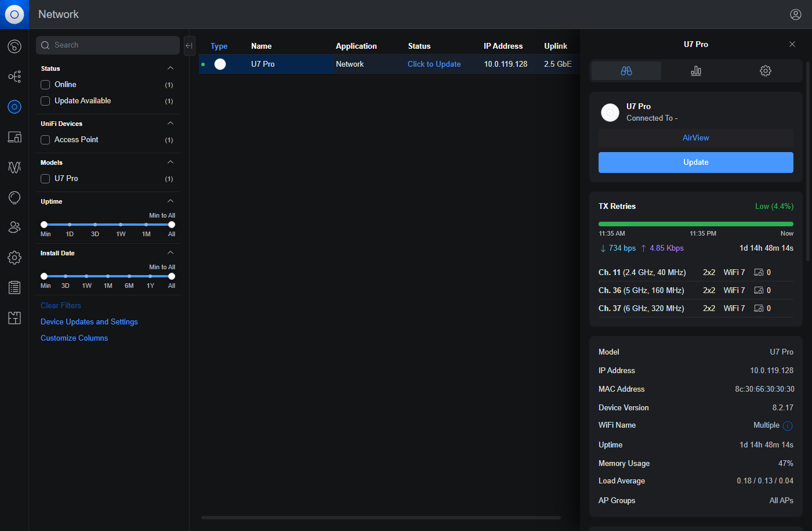Image resolution: width=812 pixels, height=531 pixels.
Task: Click the 2.5 GbE uplink cell
Action: coord(558,64)
